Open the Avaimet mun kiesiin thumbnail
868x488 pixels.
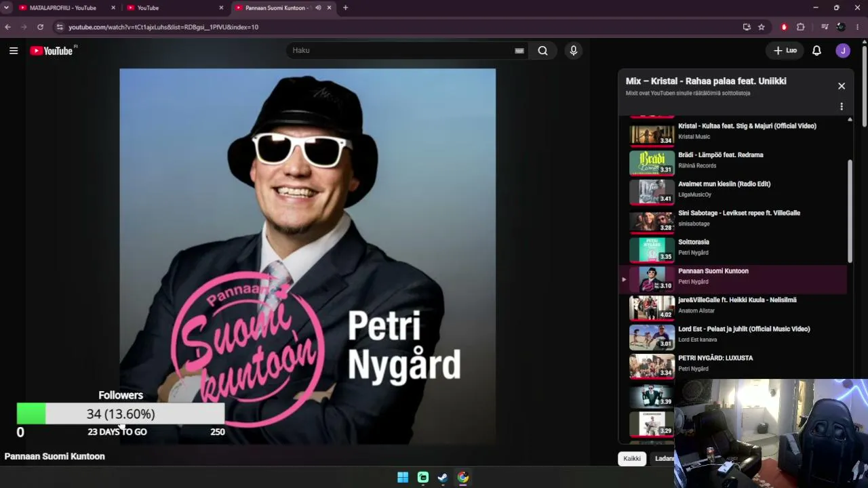[x=652, y=192]
